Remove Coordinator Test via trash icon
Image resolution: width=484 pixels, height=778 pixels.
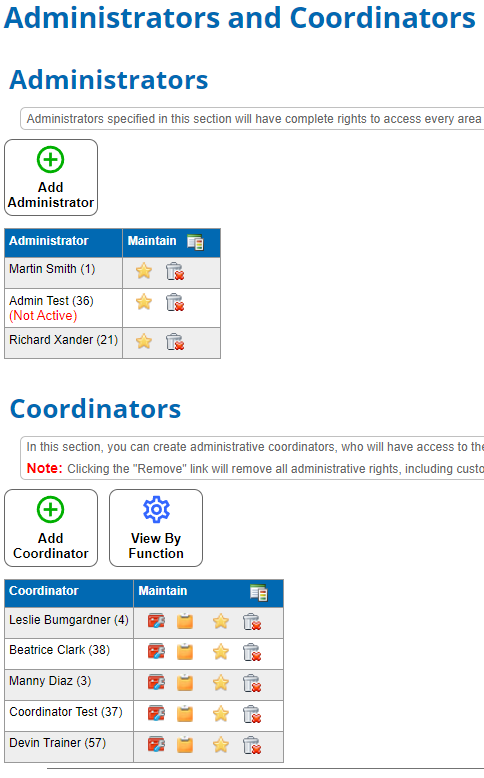tap(252, 714)
